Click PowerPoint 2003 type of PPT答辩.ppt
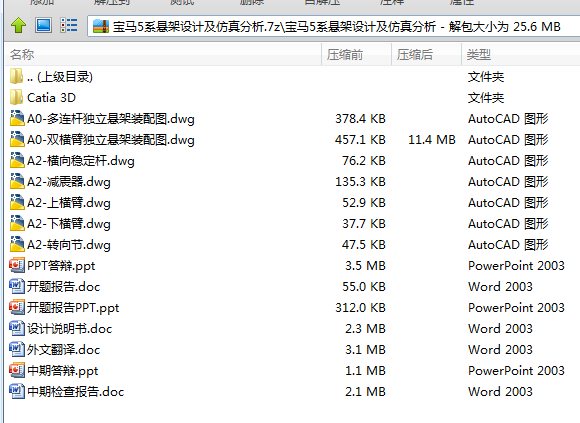This screenshot has width=580, height=423. (516, 266)
